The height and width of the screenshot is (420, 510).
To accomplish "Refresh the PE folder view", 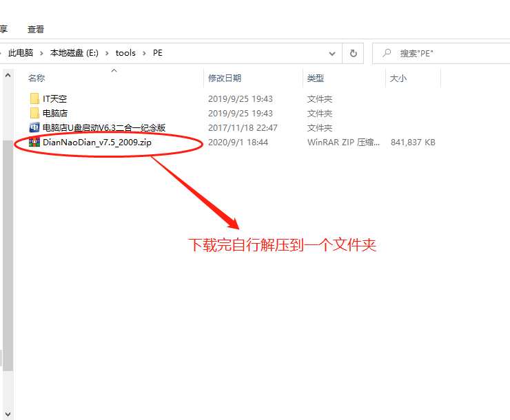I will click(x=354, y=53).
